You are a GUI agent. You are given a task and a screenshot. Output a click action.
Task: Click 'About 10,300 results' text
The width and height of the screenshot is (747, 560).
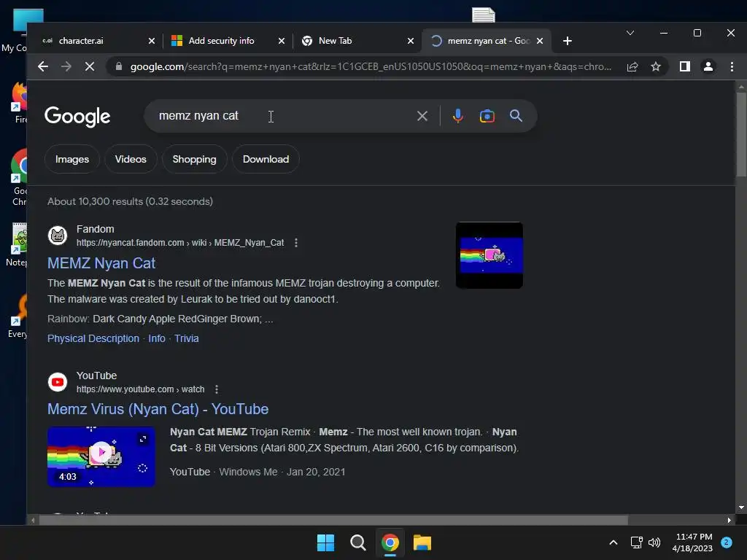point(130,201)
